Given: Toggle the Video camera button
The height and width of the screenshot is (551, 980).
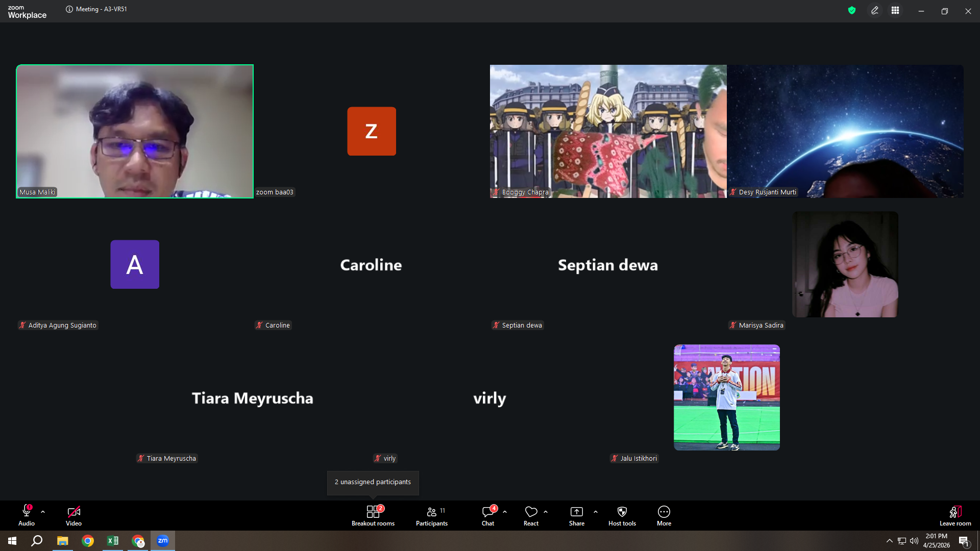Looking at the screenshot, I should [73, 515].
